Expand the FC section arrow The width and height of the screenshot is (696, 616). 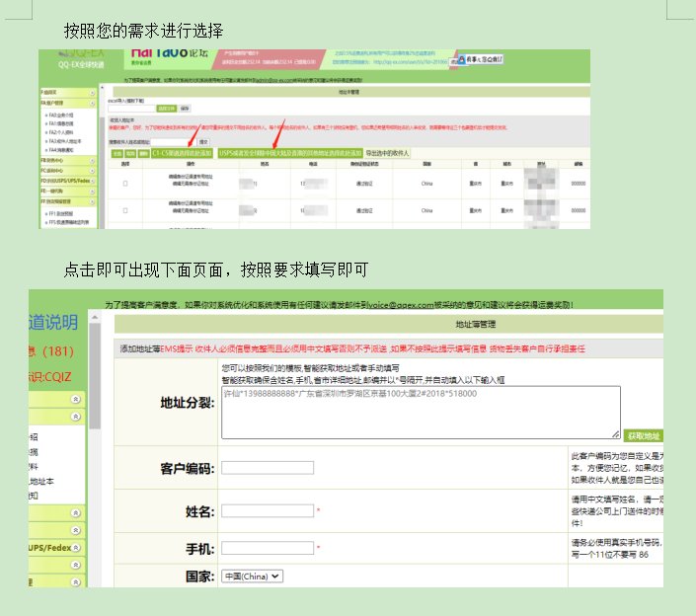pos(93,171)
